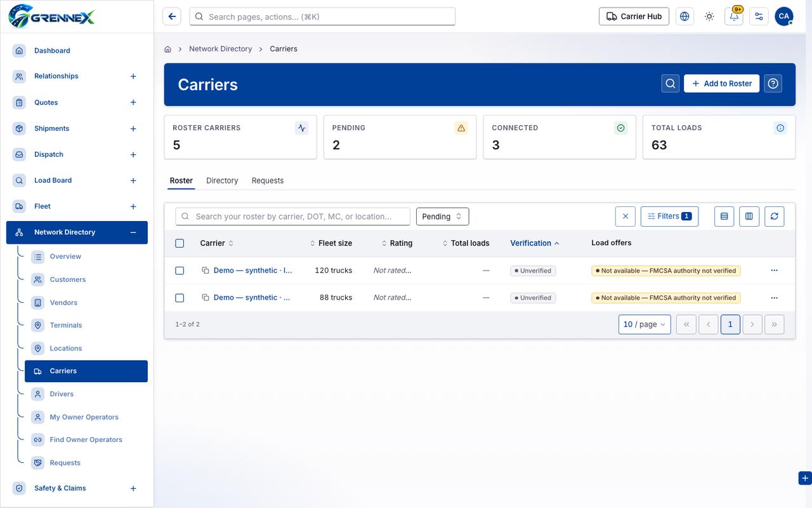Open the 10 / page dropdown
The height and width of the screenshot is (508, 812).
click(645, 324)
